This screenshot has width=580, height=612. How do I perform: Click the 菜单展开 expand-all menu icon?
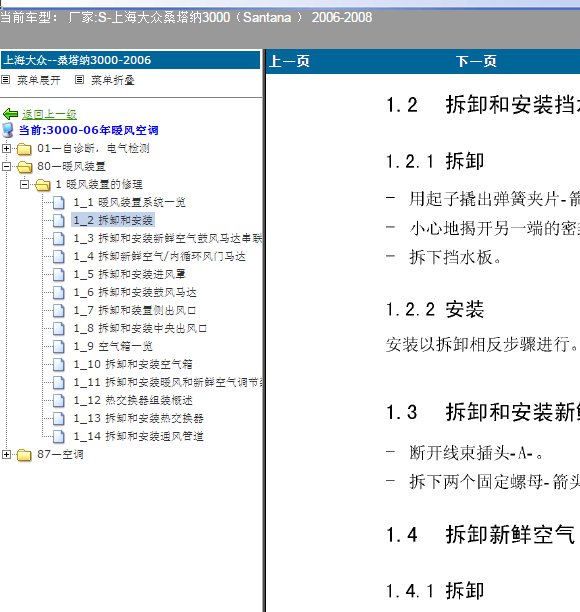coord(5,80)
